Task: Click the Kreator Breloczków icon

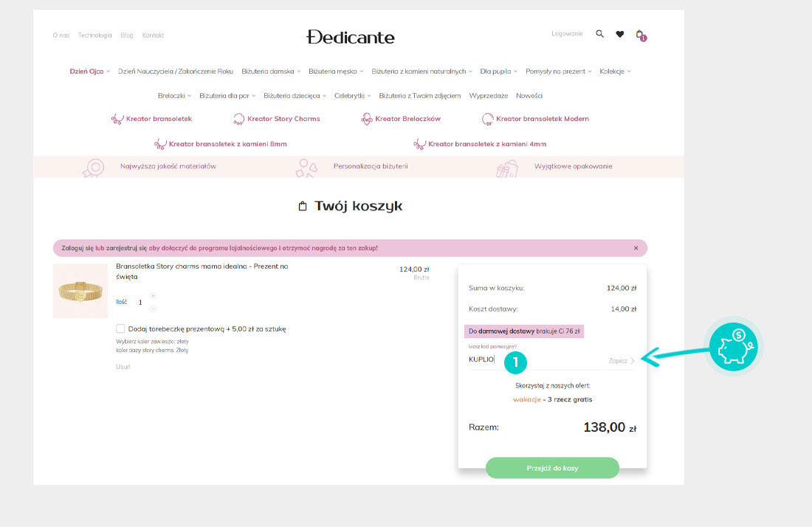Action: tap(367, 119)
